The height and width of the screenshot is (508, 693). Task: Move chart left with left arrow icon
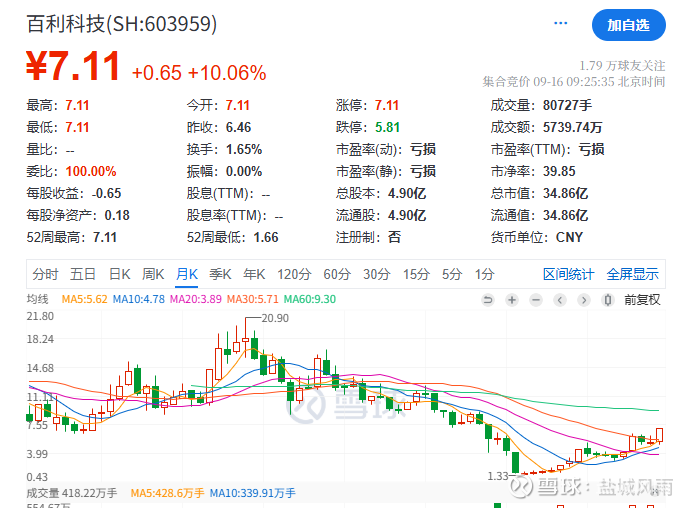[560, 300]
